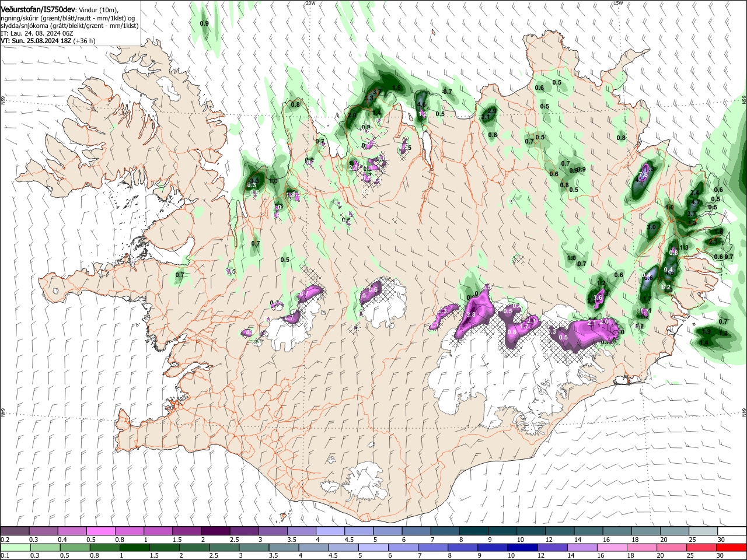The height and width of the screenshot is (560, 747).
Task: Select the light green 0.3 swatch, lower legend row
Action: tap(45, 547)
